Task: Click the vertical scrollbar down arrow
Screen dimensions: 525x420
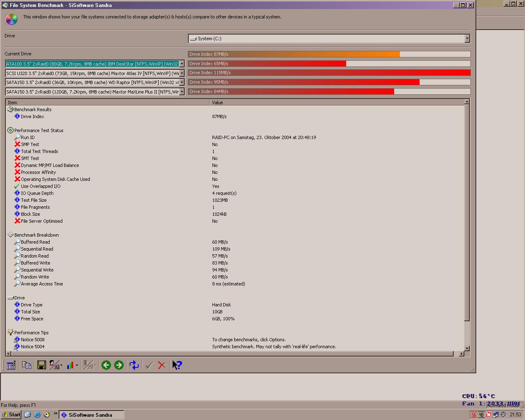Action: point(467,348)
